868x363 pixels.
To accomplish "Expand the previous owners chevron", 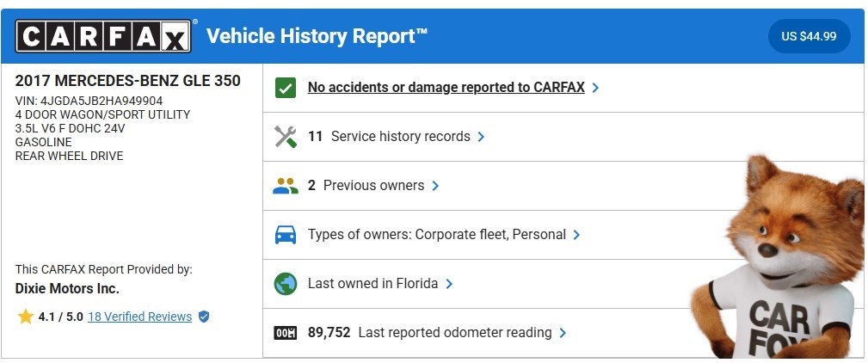I will pyautogui.click(x=435, y=186).
